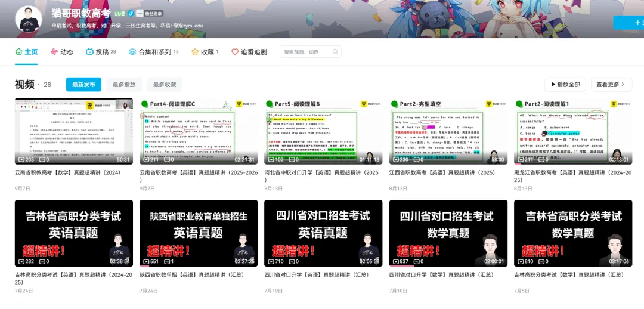Select the 最多播放 sort filter
Screen dimensions: 644x309
tap(124, 85)
